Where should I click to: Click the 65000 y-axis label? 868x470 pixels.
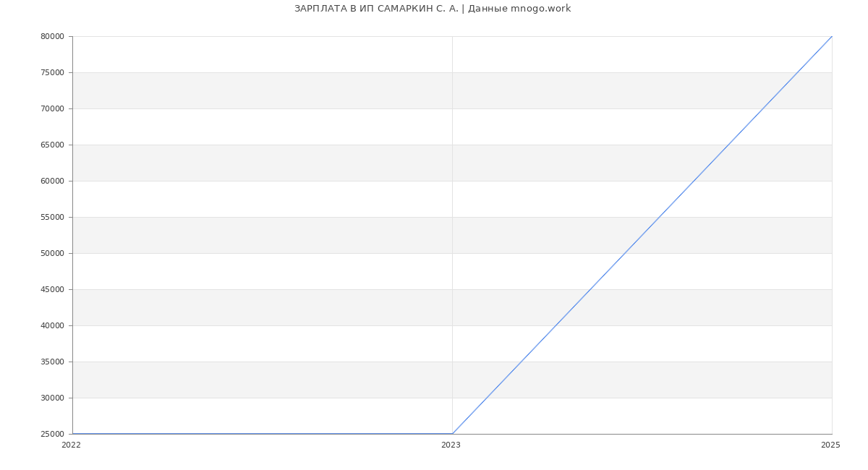click(x=53, y=145)
